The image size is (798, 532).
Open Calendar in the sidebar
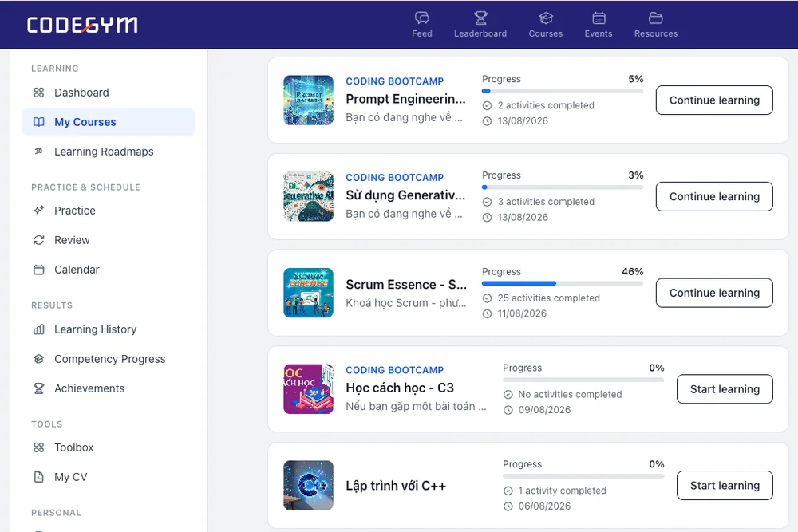(x=108, y=270)
